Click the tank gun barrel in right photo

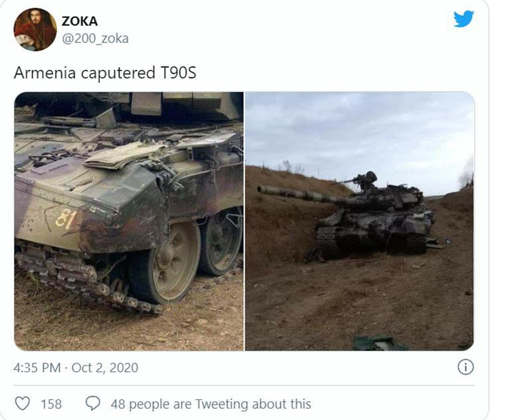[x=293, y=194]
